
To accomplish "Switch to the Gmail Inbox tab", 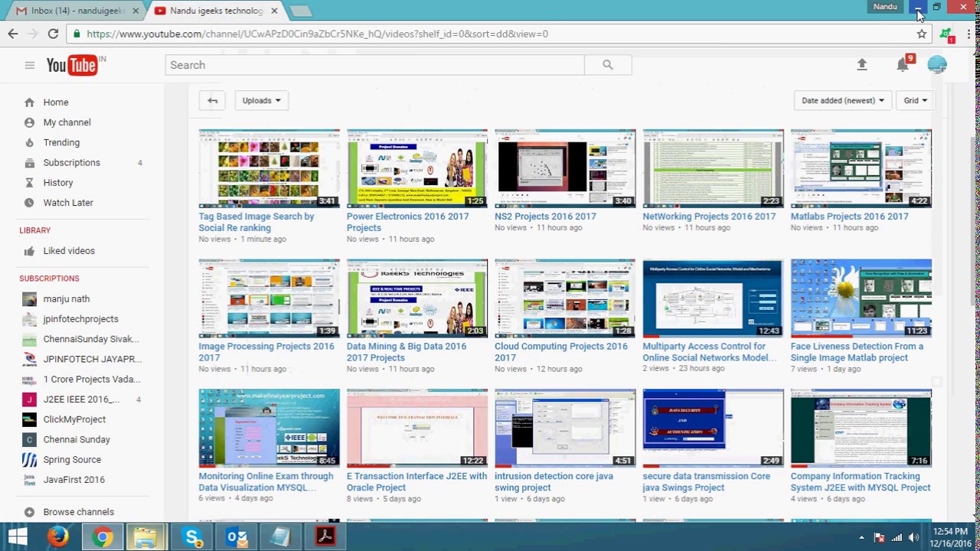I will pyautogui.click(x=77, y=11).
